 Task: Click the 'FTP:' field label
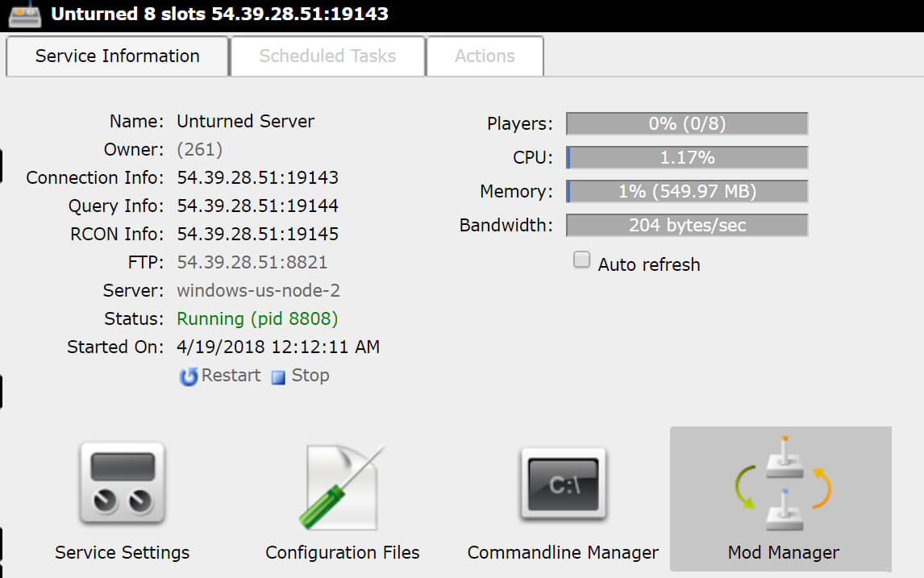coord(146,262)
